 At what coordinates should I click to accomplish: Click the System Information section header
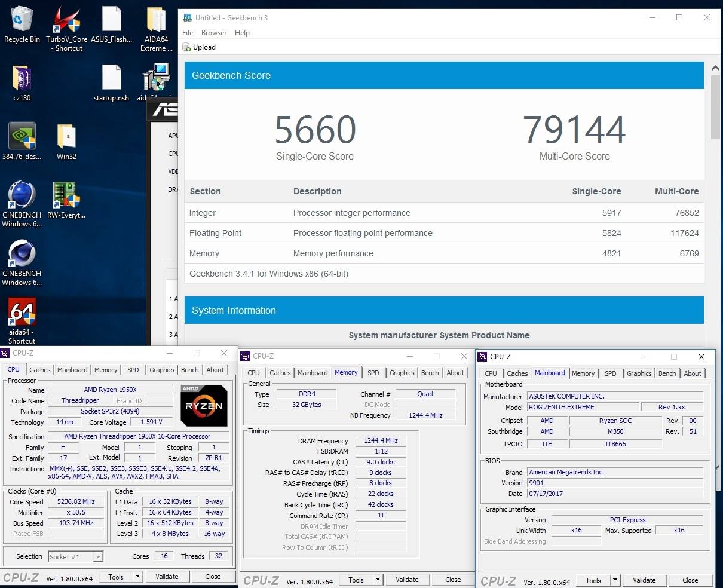coord(444,310)
